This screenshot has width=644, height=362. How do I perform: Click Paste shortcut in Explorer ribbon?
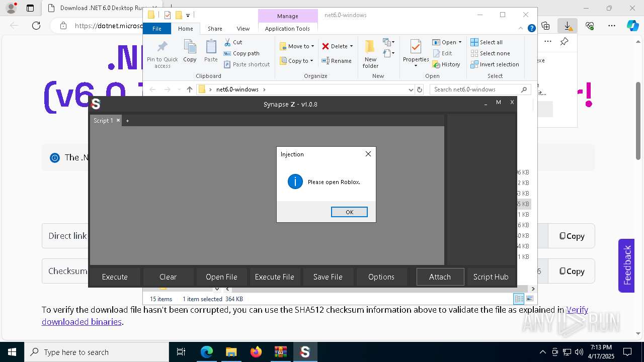[247, 64]
